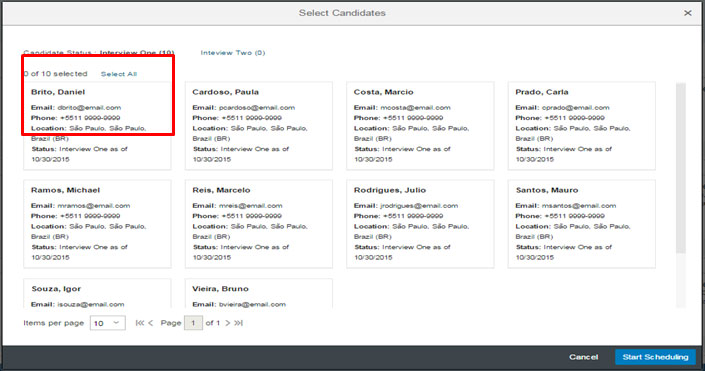
Task: Click Status line of Prado, Carla card
Action: pyautogui.click(x=564, y=154)
